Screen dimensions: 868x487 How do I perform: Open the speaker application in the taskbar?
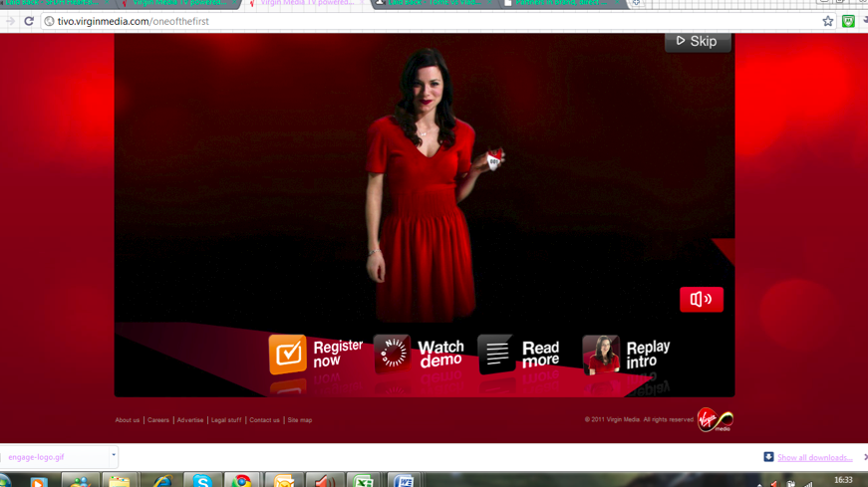(325, 480)
